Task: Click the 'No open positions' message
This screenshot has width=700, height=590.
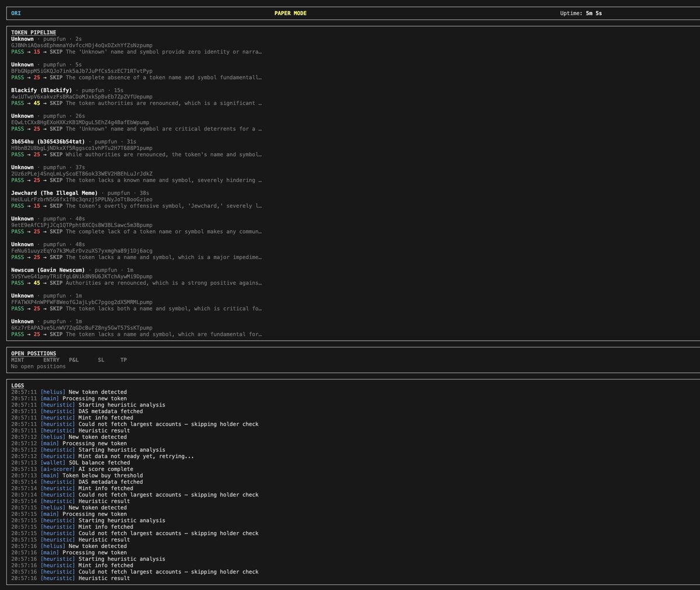Action: point(38,366)
